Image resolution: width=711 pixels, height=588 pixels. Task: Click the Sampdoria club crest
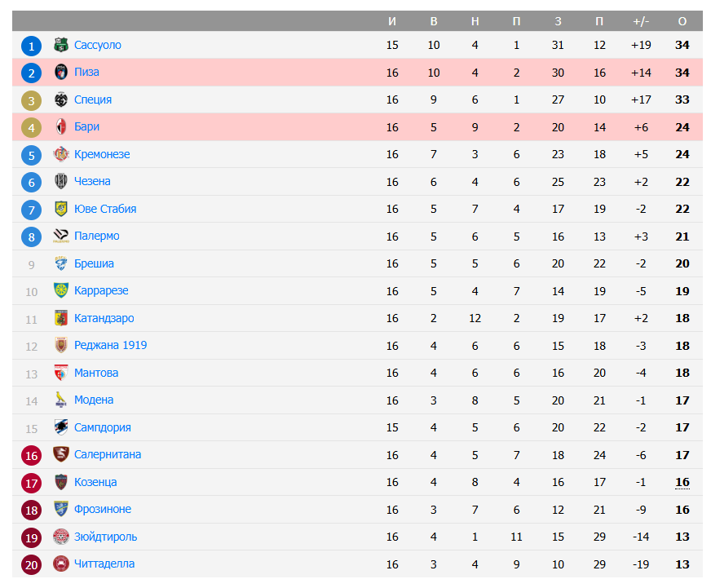click(61, 427)
